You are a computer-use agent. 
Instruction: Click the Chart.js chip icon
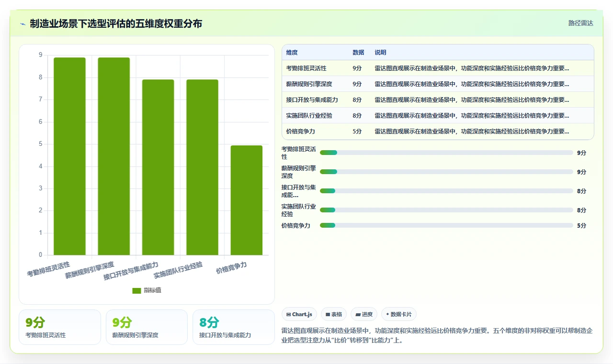[x=288, y=314]
